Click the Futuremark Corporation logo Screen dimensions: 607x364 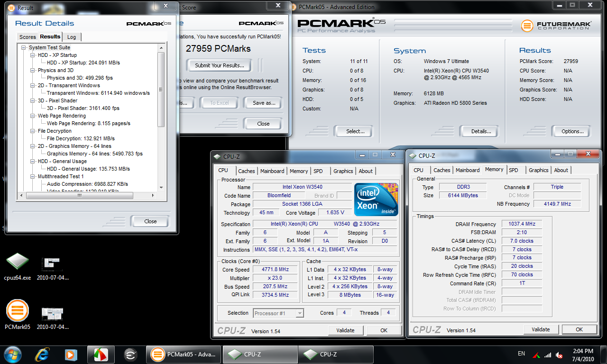tap(556, 25)
